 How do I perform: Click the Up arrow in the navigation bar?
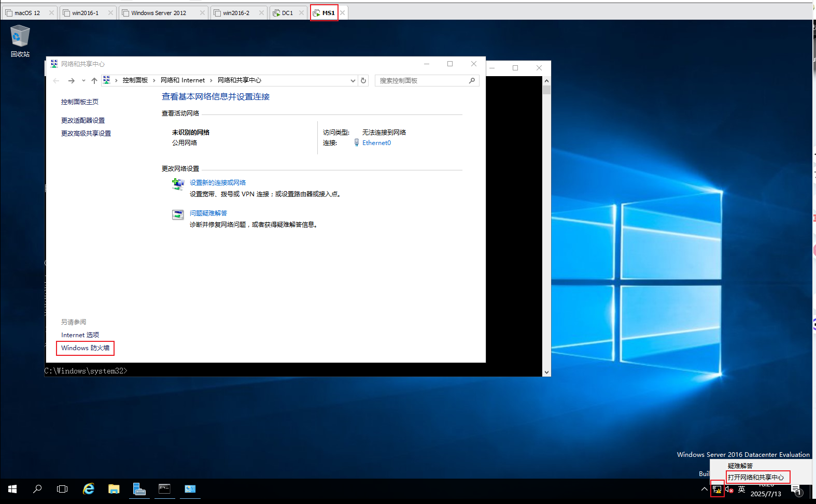point(94,80)
